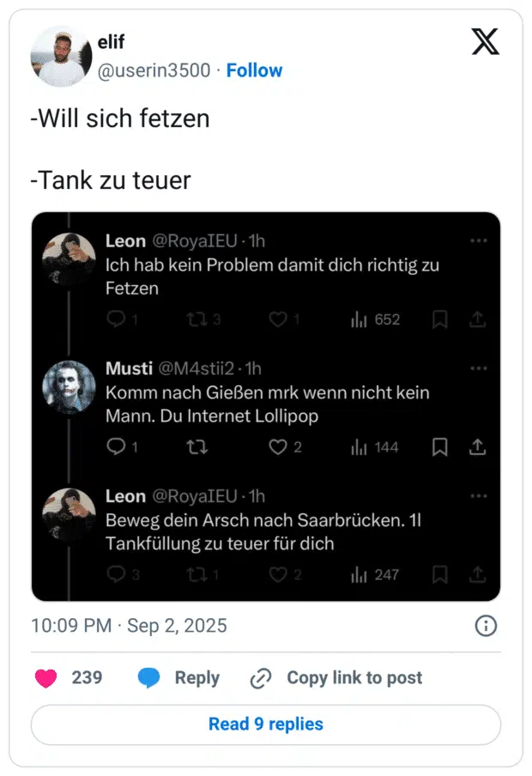The image size is (532, 776).
Task: Open more options on the Saarbrücken tweet
Action: click(x=478, y=496)
